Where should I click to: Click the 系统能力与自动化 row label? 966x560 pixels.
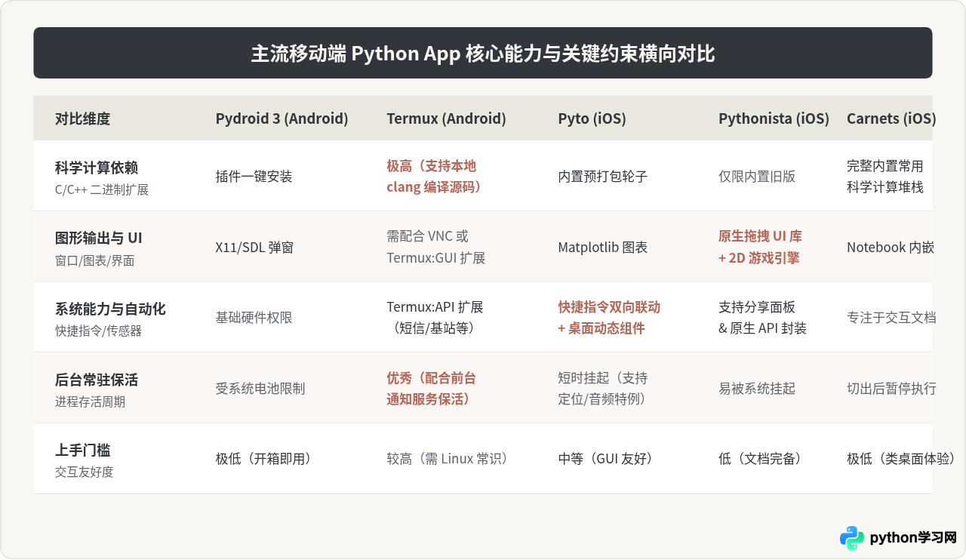[x=110, y=309]
